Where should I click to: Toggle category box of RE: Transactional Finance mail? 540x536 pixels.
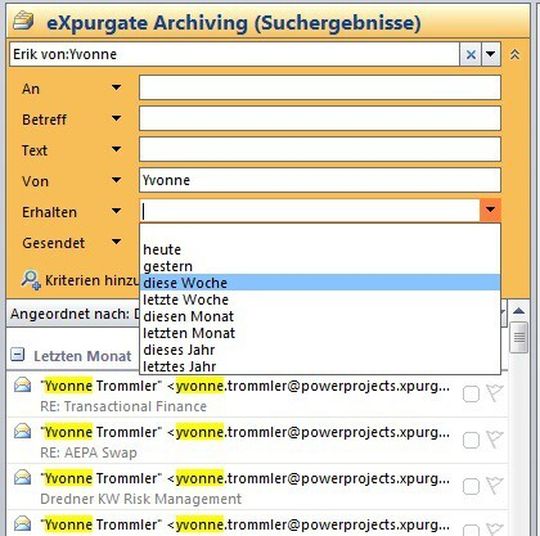(471, 394)
